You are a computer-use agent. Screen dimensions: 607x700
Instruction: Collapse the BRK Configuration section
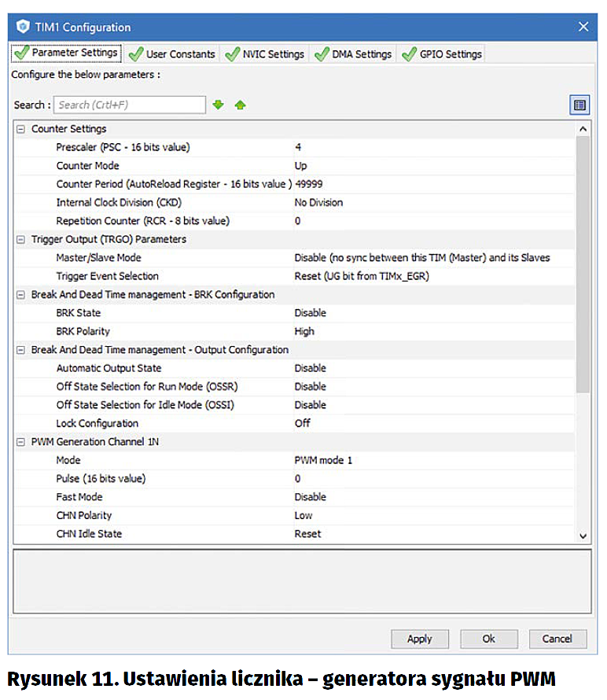click(x=20, y=294)
